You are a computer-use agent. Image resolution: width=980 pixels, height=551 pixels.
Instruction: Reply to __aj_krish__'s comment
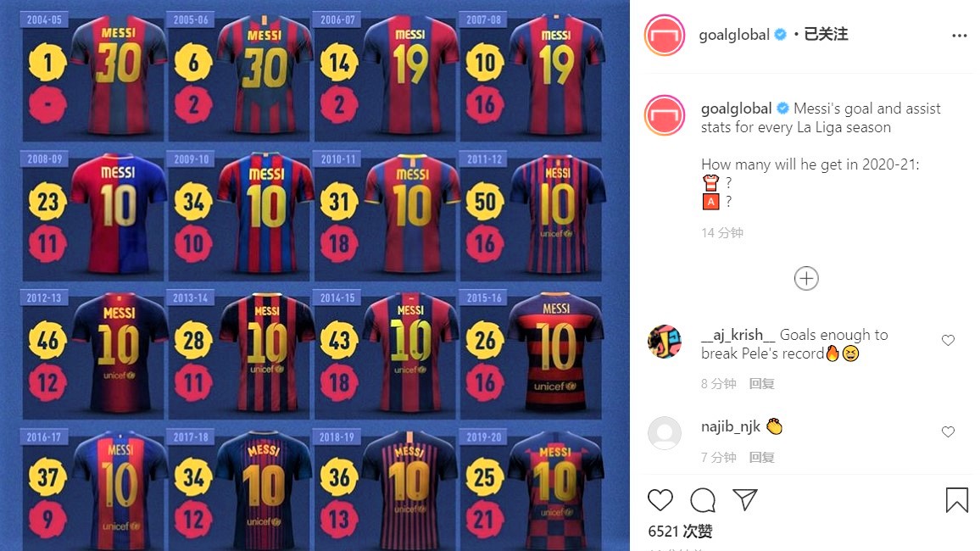click(761, 383)
